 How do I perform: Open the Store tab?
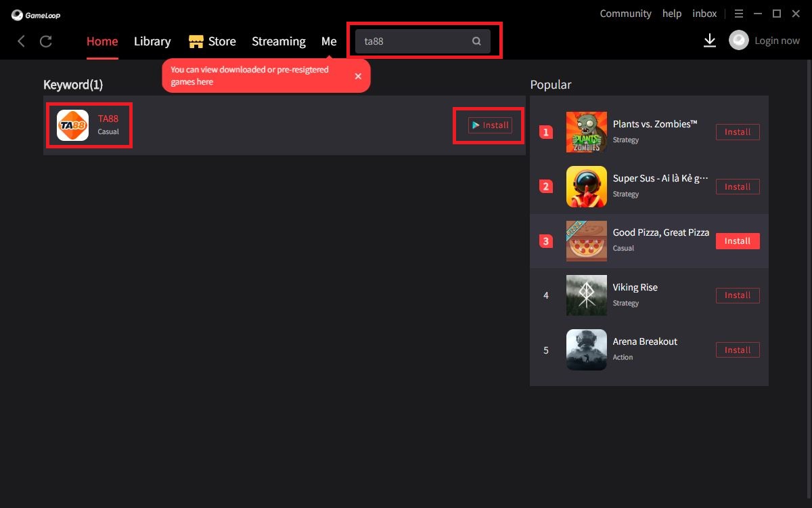click(212, 41)
